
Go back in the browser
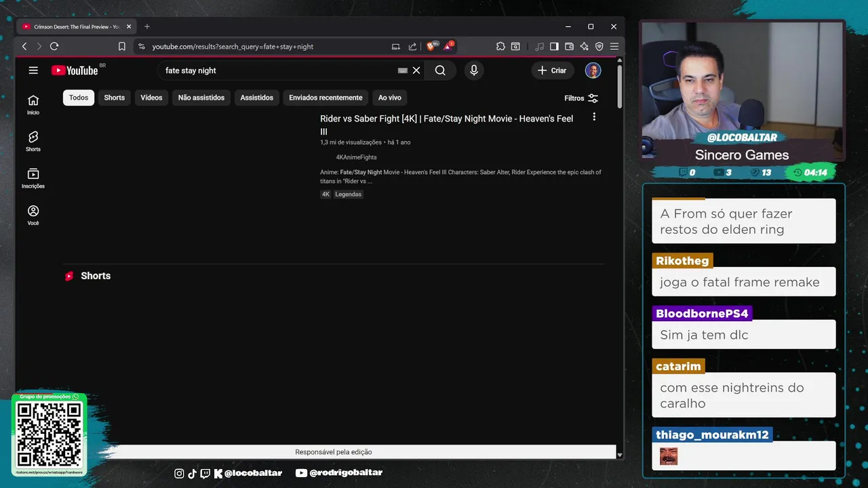tap(24, 46)
